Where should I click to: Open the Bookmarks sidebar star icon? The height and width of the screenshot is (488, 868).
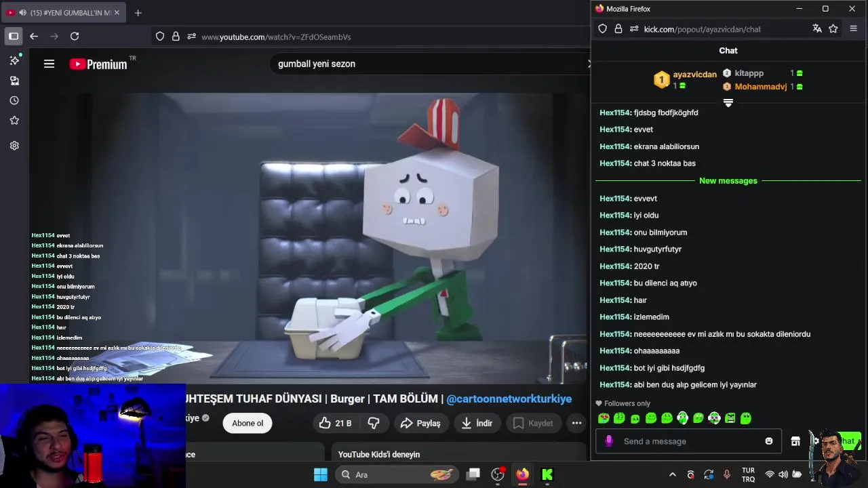(14, 121)
